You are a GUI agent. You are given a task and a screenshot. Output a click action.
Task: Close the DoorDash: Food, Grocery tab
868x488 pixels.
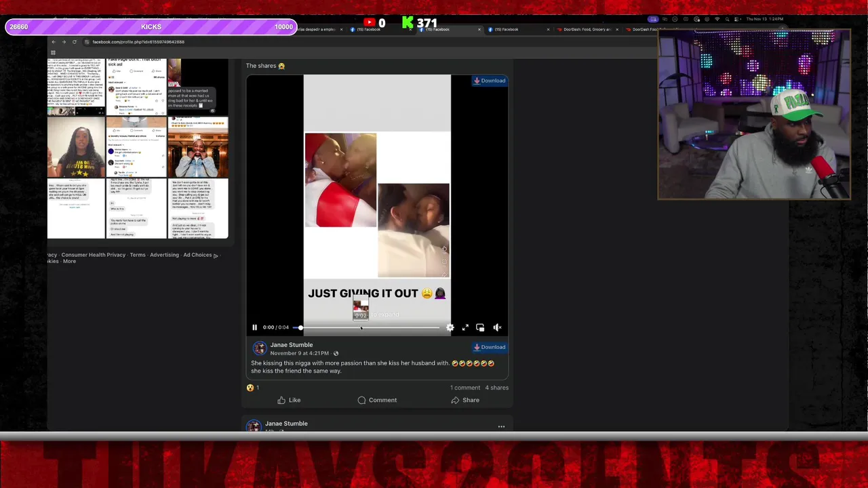pos(616,30)
